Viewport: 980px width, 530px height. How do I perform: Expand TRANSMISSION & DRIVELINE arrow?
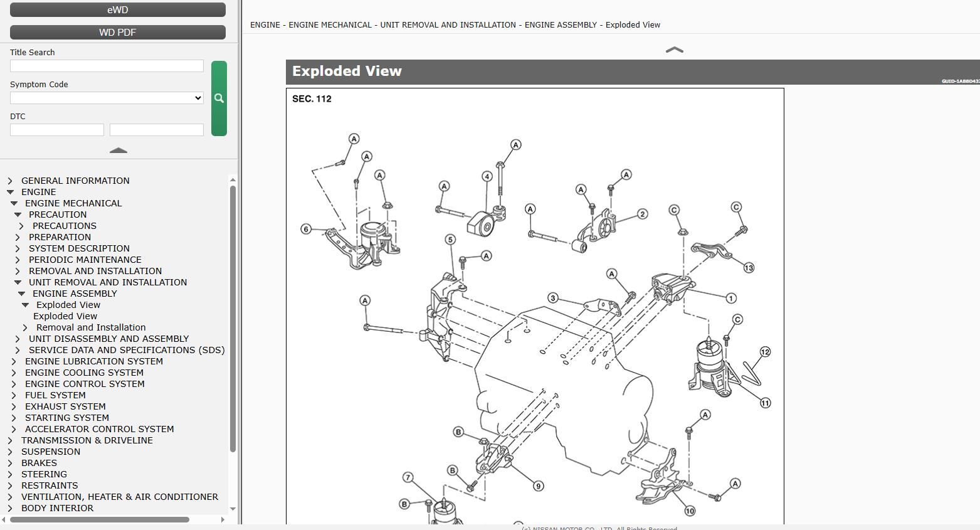coord(10,440)
